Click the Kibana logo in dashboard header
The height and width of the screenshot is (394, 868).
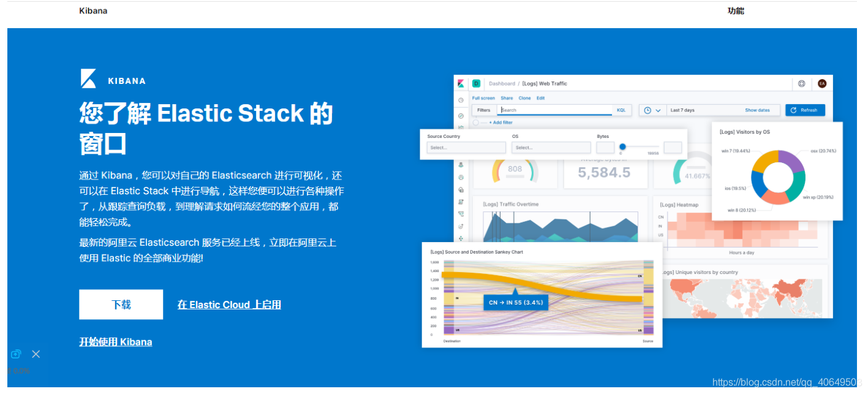click(x=461, y=83)
